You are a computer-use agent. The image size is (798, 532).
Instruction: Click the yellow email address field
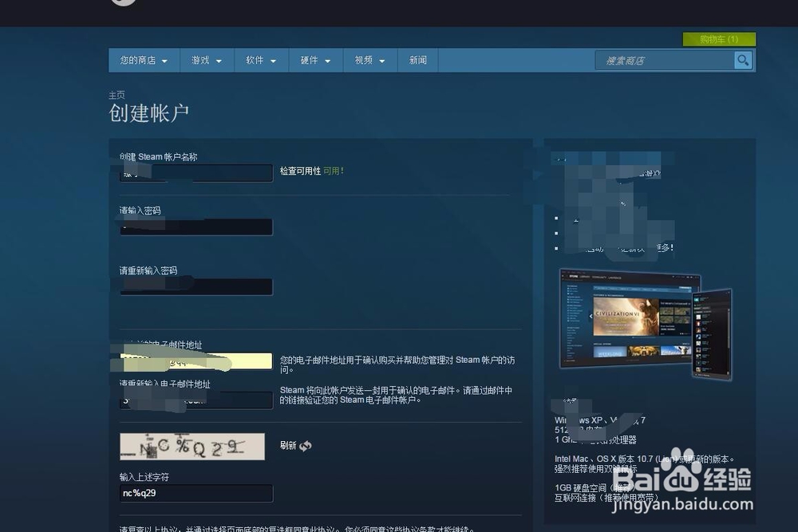click(x=196, y=361)
